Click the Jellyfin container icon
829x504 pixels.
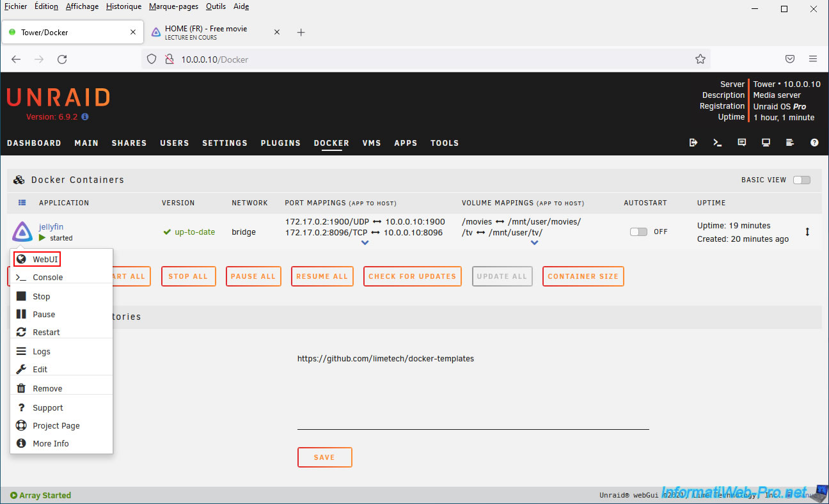(x=22, y=232)
